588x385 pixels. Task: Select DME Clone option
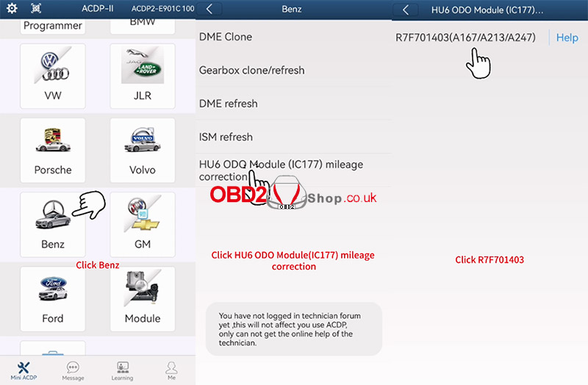(x=226, y=37)
